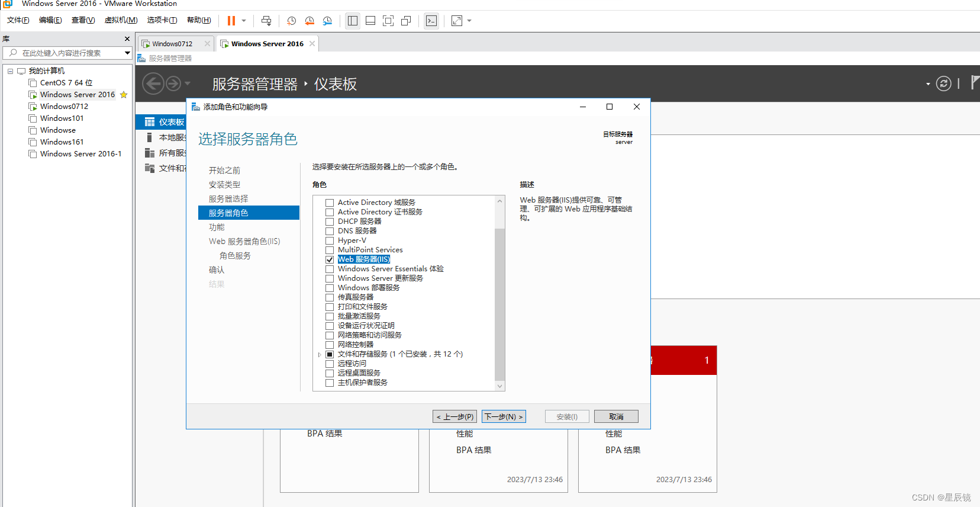
Task: Go to 安装类型 wizard step
Action: (x=224, y=185)
